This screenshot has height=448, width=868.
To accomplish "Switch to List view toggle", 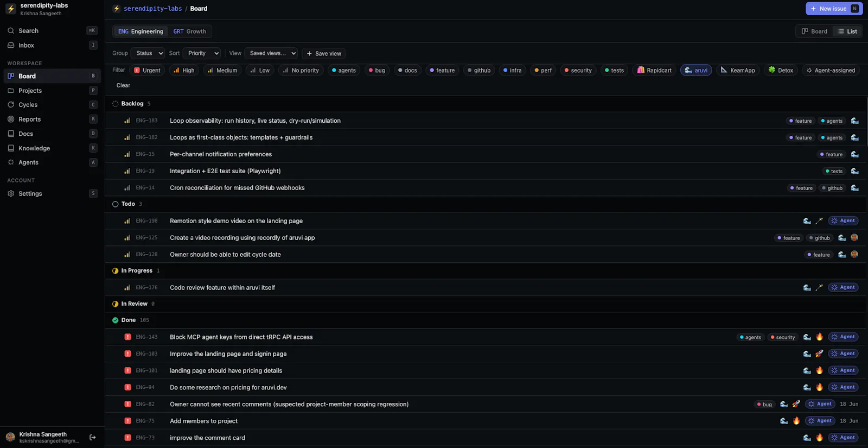I will click(847, 31).
